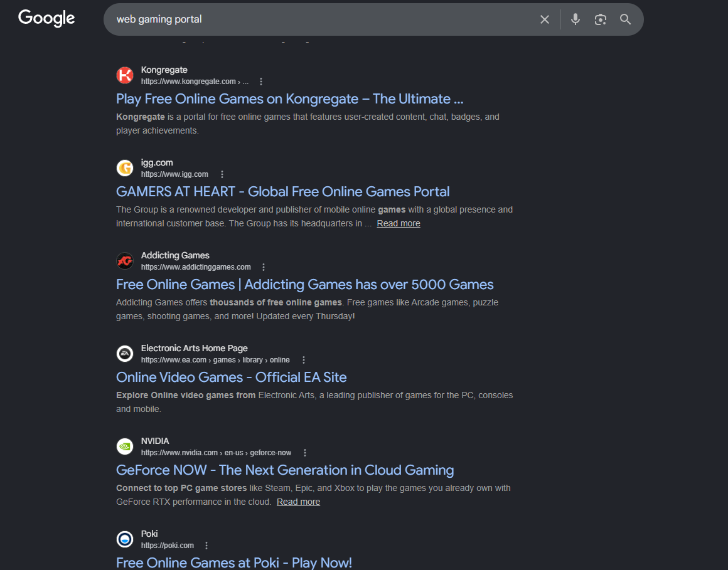Start voice search with microphone icon
This screenshot has width=728, height=570.
[575, 19]
